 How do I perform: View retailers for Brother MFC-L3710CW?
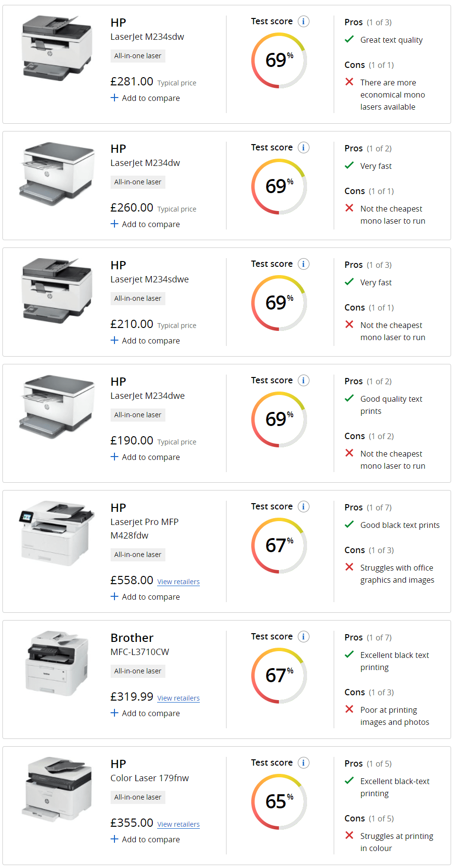point(178,698)
